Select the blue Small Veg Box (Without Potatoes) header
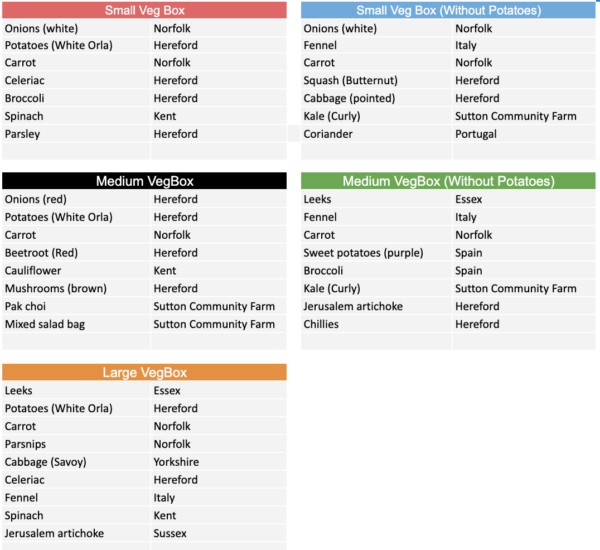The image size is (600, 550). pos(447,10)
